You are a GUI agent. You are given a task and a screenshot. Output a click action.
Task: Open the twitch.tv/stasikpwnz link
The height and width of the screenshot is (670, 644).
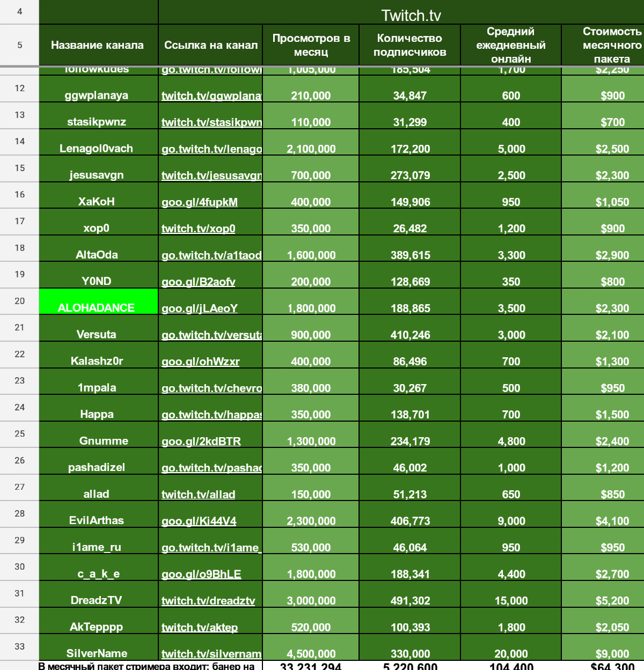(211, 122)
